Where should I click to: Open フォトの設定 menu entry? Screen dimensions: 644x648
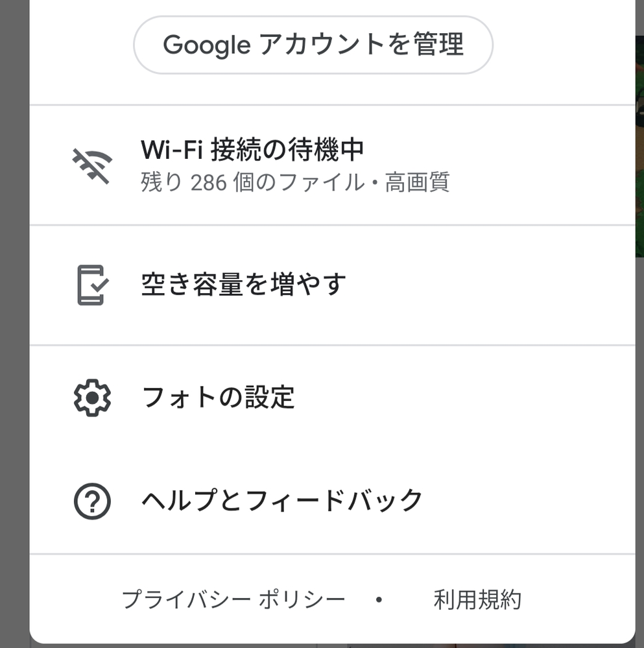[217, 397]
